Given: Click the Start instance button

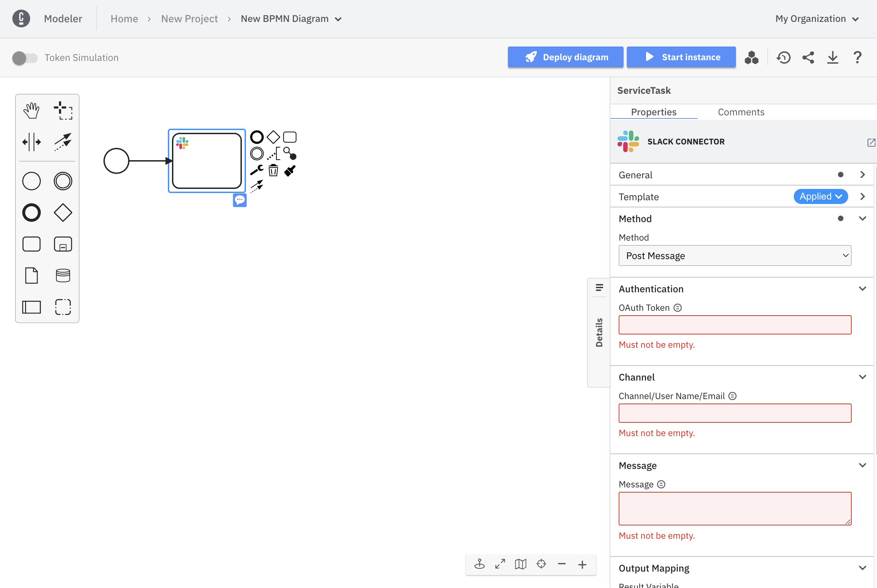Looking at the screenshot, I should (x=681, y=57).
